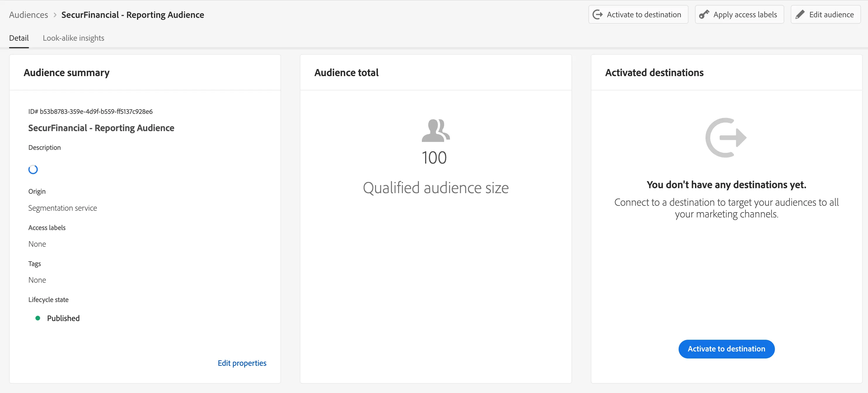This screenshot has height=393, width=868.
Task: Switch to the Look-alike insights tab
Action: click(73, 38)
